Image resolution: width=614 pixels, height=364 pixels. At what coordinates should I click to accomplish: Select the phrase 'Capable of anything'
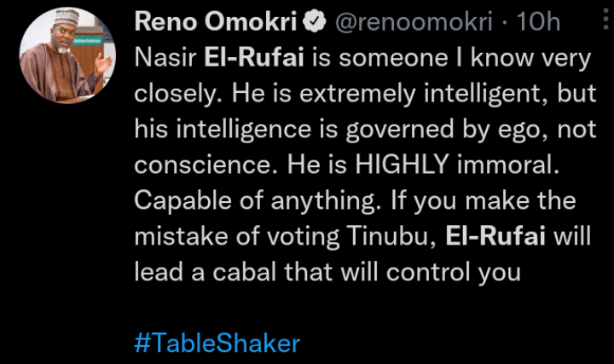click(223, 203)
